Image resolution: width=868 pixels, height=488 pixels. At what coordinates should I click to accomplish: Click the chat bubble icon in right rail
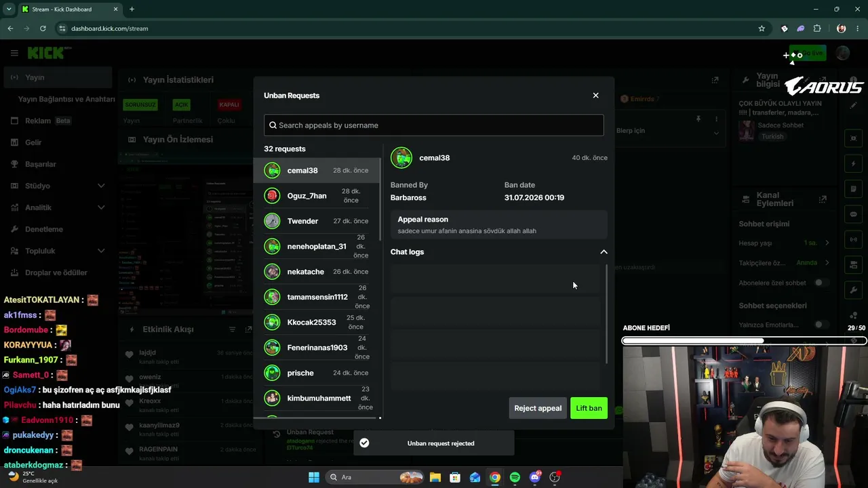[854, 214]
